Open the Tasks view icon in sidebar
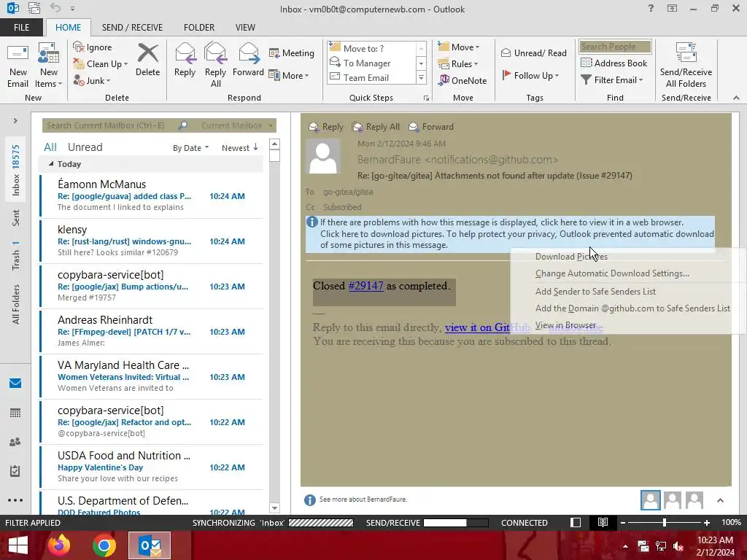This screenshot has width=747, height=560. [15, 471]
